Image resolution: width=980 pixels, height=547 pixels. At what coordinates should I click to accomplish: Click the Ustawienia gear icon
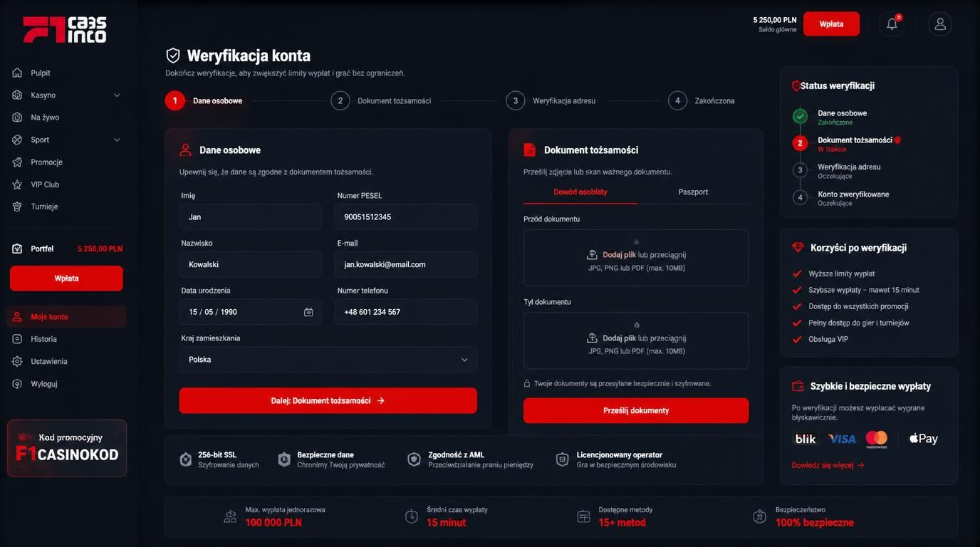(x=17, y=361)
